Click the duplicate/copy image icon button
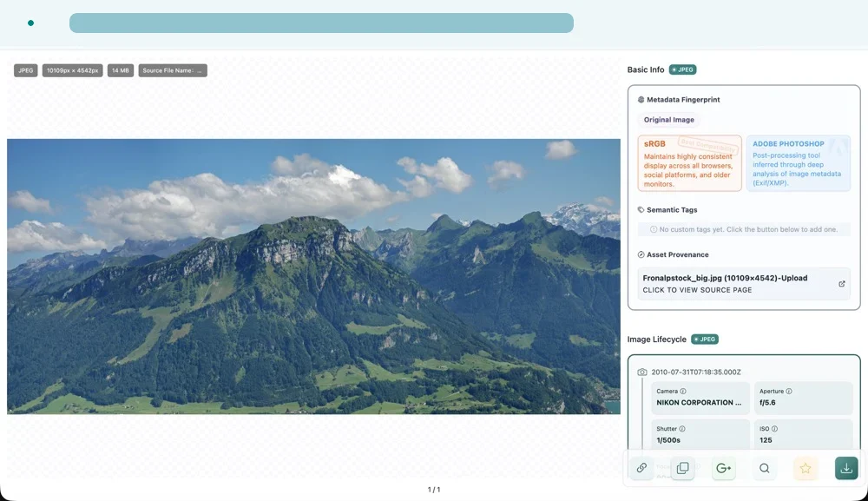The image size is (868, 501). 682,468
